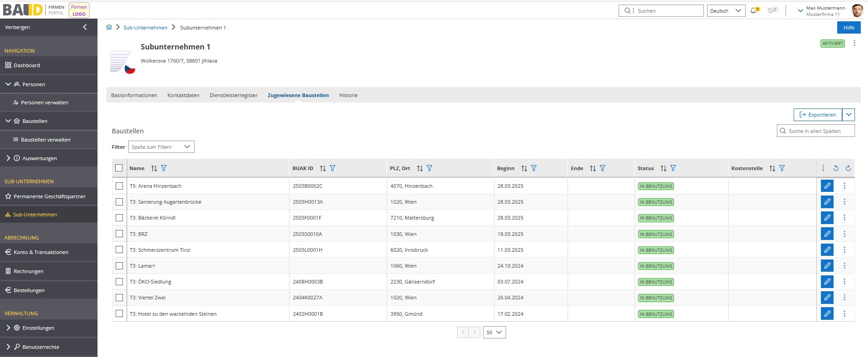Click the home icon in the breadcrumb

tap(109, 27)
